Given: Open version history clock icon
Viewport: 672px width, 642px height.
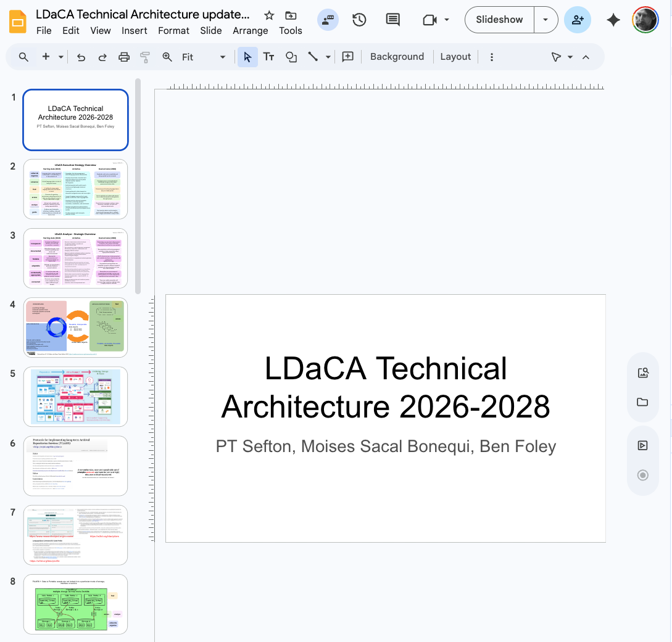Looking at the screenshot, I should [359, 20].
